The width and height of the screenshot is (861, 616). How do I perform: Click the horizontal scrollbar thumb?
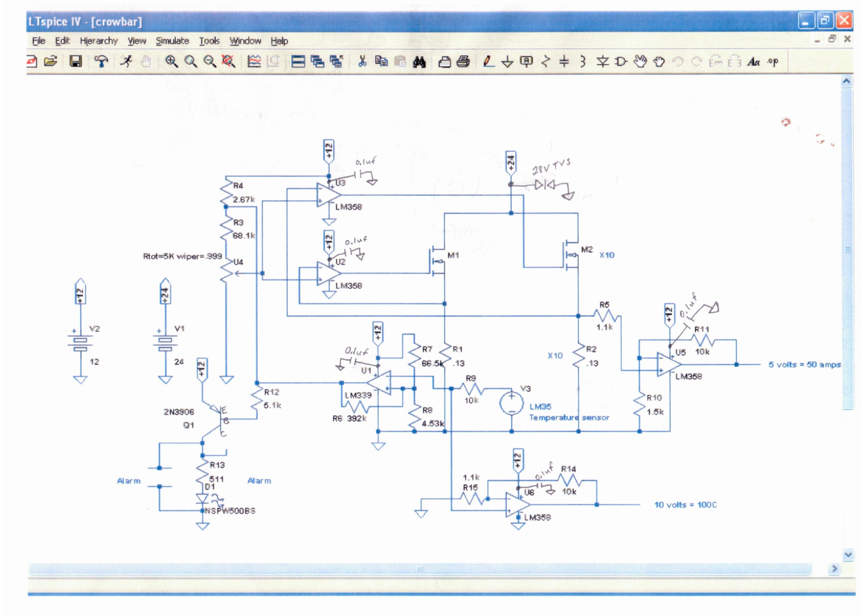pos(420,569)
